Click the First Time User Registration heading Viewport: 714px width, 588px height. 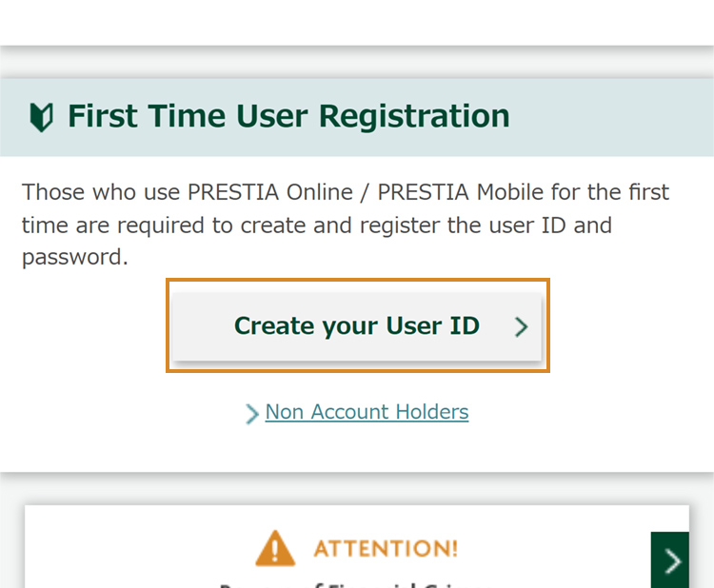click(x=288, y=116)
